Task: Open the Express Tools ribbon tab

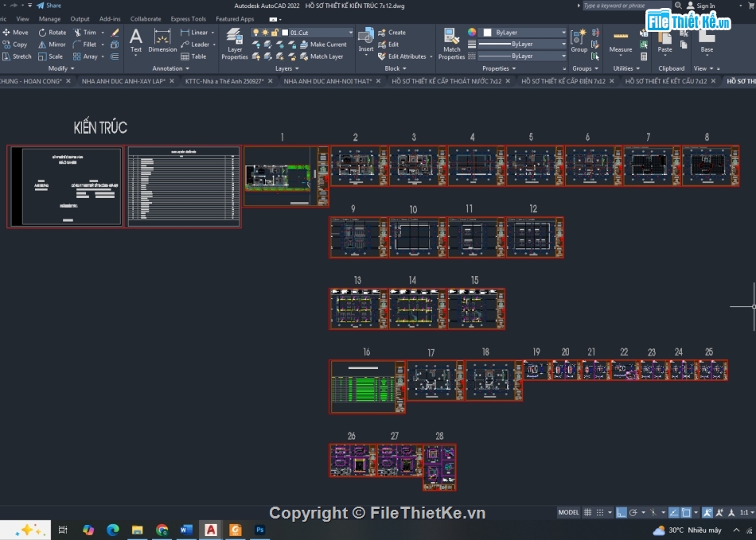Action: [x=188, y=19]
